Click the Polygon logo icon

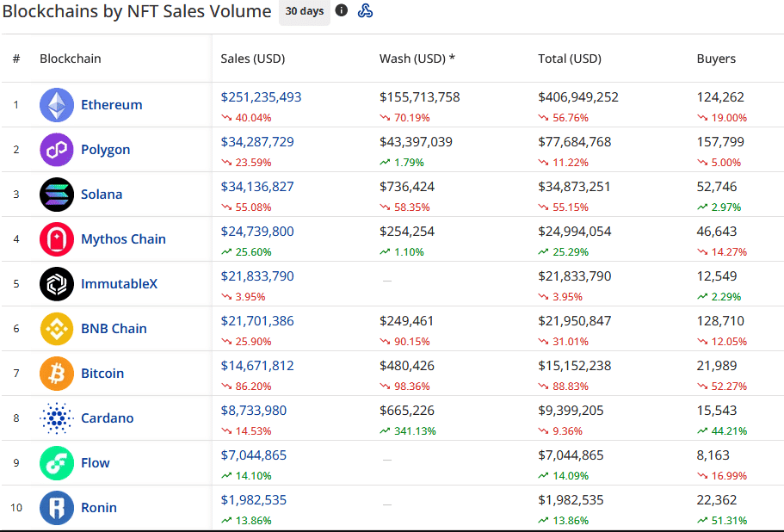(57, 150)
